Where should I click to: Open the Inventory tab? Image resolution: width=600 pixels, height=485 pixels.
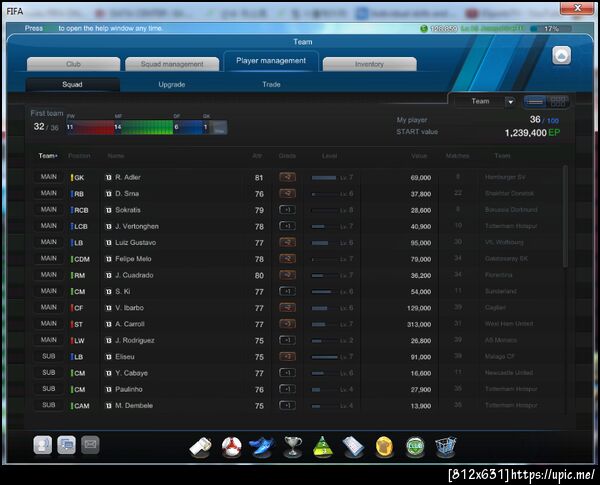coord(369,64)
